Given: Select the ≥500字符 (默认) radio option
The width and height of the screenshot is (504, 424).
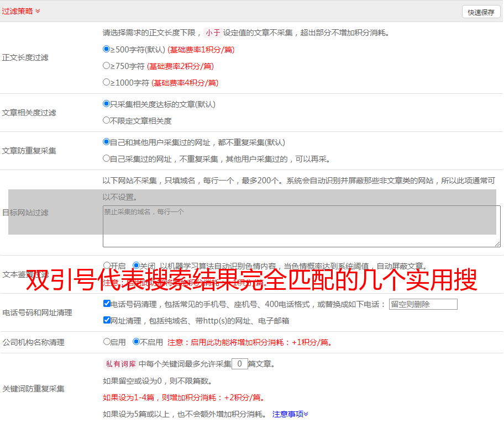Looking at the screenshot, I should [x=106, y=49].
